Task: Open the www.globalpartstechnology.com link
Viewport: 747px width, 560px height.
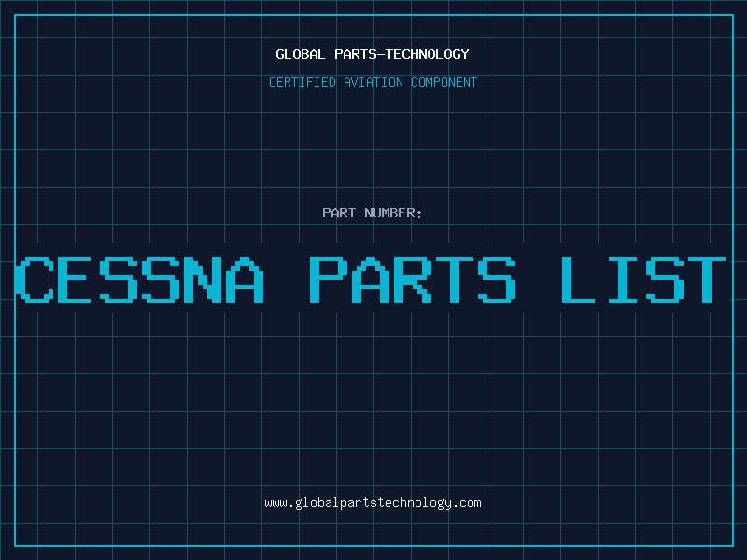Action: pyautogui.click(x=373, y=503)
